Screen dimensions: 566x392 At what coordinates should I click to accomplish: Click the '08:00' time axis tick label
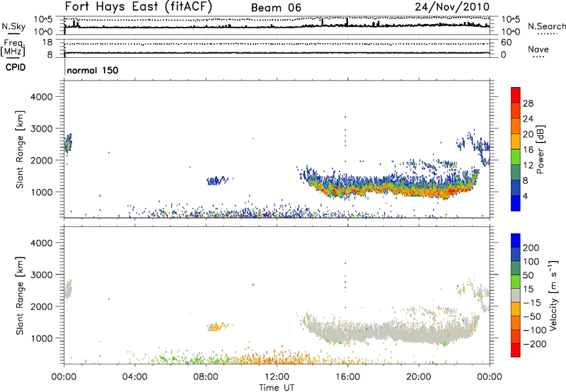(x=206, y=377)
